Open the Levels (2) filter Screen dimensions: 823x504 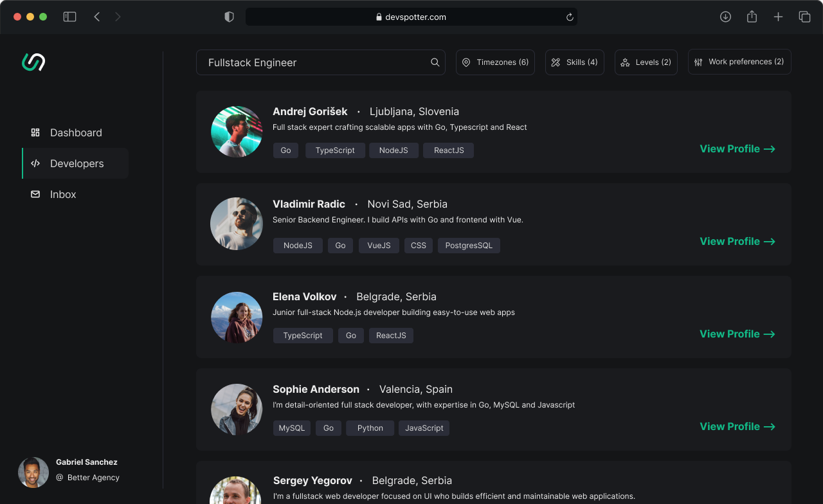point(646,62)
